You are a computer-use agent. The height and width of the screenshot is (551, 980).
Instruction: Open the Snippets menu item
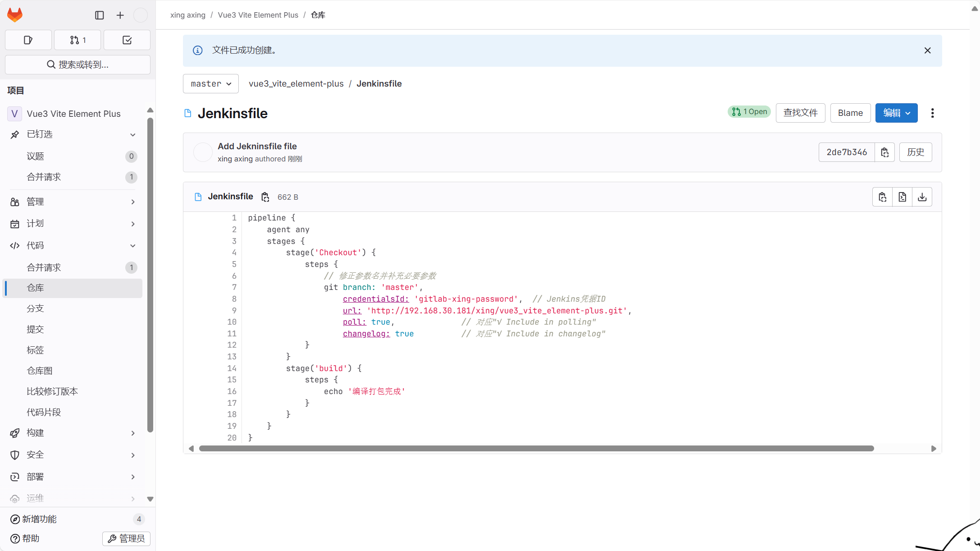coord(73,413)
